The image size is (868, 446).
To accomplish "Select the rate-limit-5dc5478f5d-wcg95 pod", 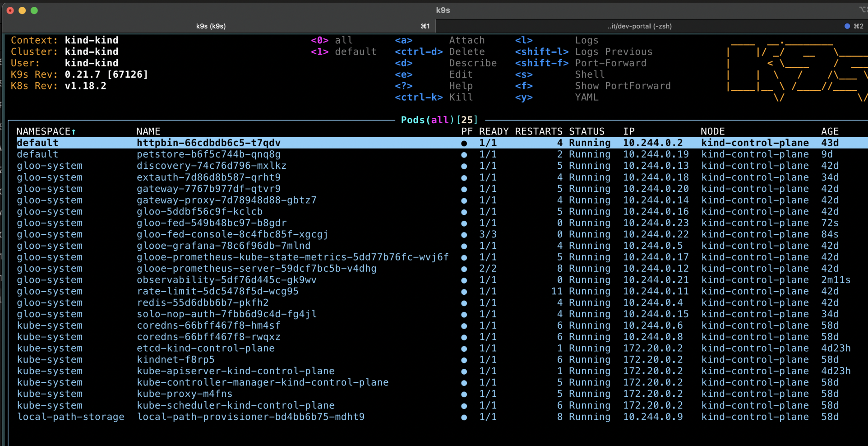I will 217,291.
